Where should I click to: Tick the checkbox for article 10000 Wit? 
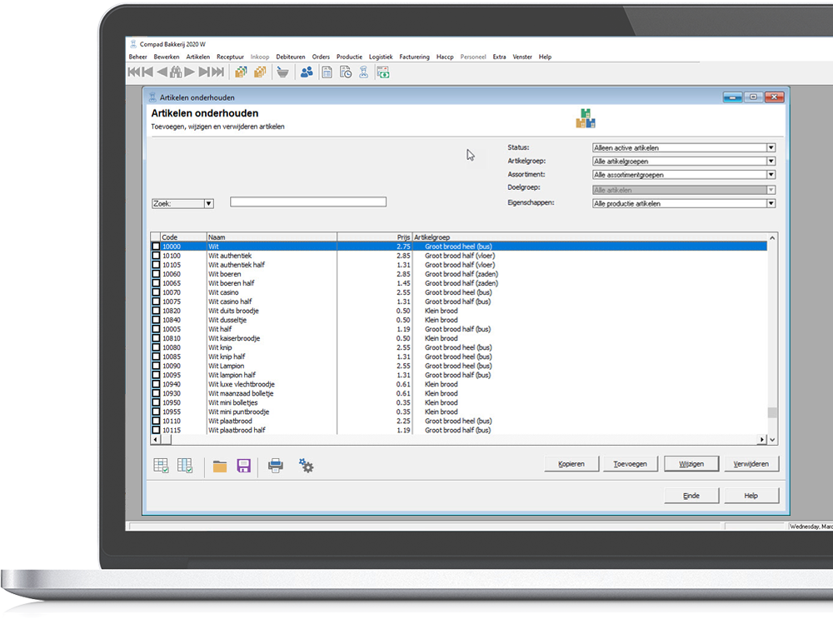click(x=156, y=247)
